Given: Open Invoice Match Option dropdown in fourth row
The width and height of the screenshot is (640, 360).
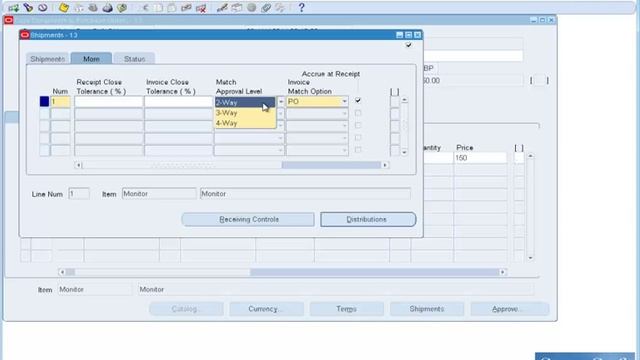Looking at the screenshot, I should (344, 138).
